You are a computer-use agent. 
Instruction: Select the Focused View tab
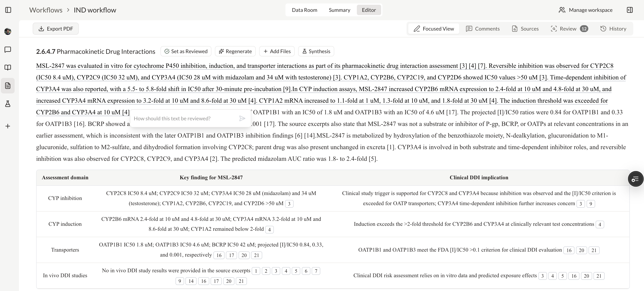pos(434,29)
